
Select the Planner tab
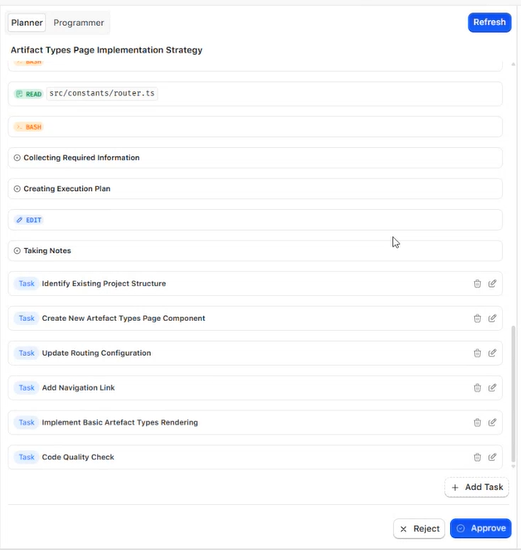27,23
